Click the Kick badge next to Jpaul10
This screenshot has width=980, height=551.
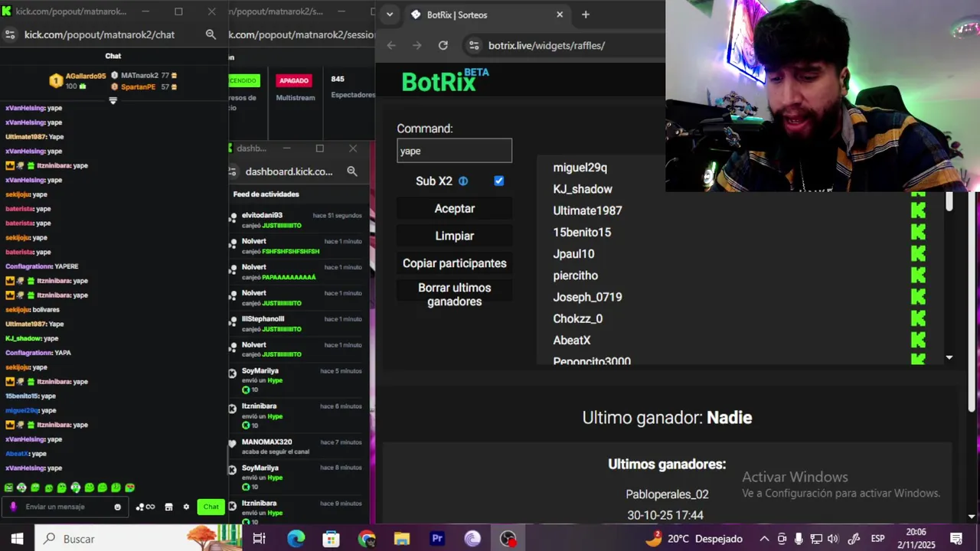918,253
